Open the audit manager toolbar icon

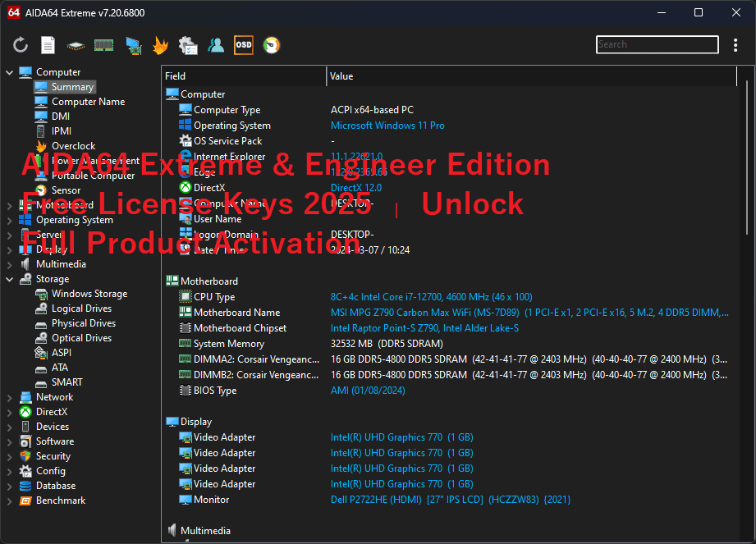click(x=188, y=45)
